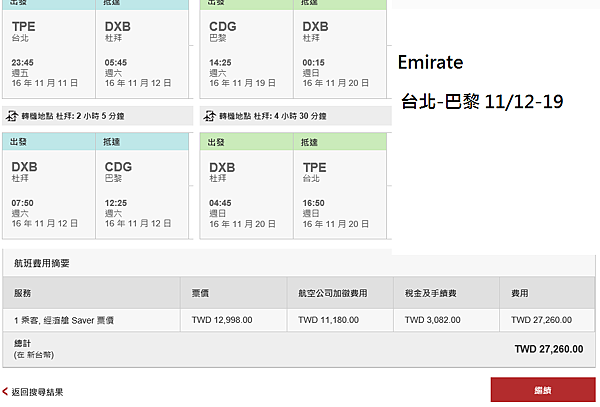Click the CDG 巴黎 departure at 14:25
Image resolution: width=600 pixels, height=407 pixels.
[x=246, y=54]
